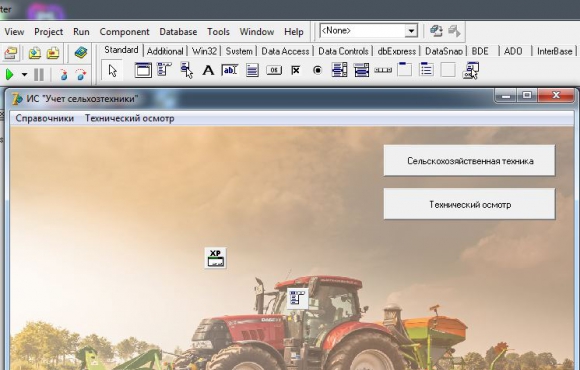The image size is (580, 370).
Task: Click the green Run button
Action: point(10,75)
